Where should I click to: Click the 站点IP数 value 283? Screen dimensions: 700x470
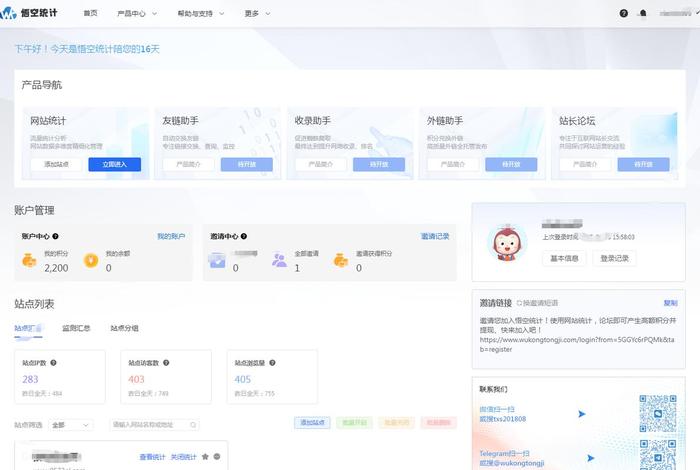click(x=30, y=379)
